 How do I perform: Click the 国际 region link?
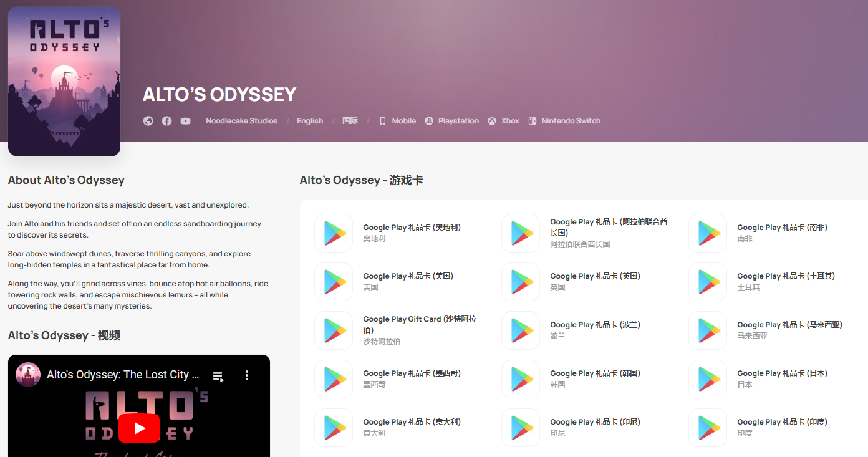(x=350, y=121)
